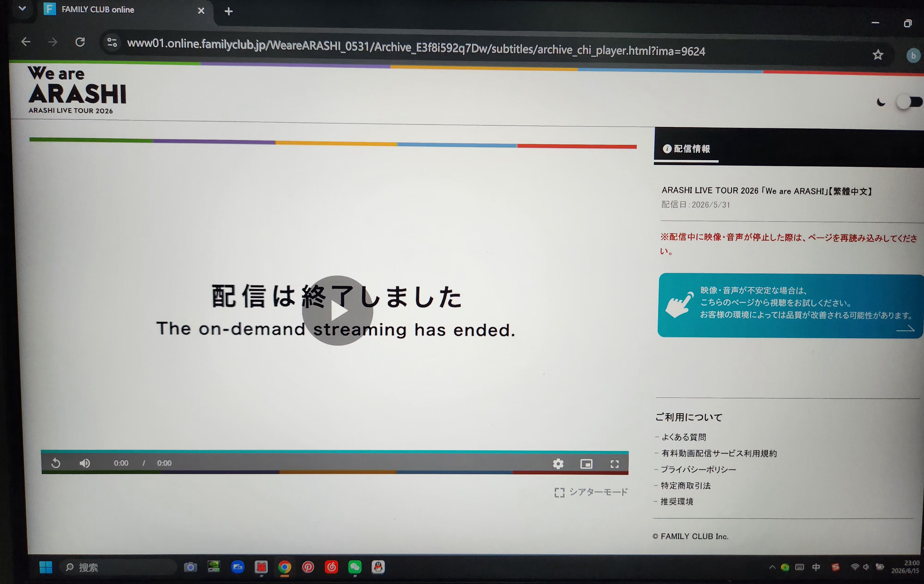Enter fullscreen with the player expand icon
The height and width of the screenshot is (584, 924).
(614, 464)
